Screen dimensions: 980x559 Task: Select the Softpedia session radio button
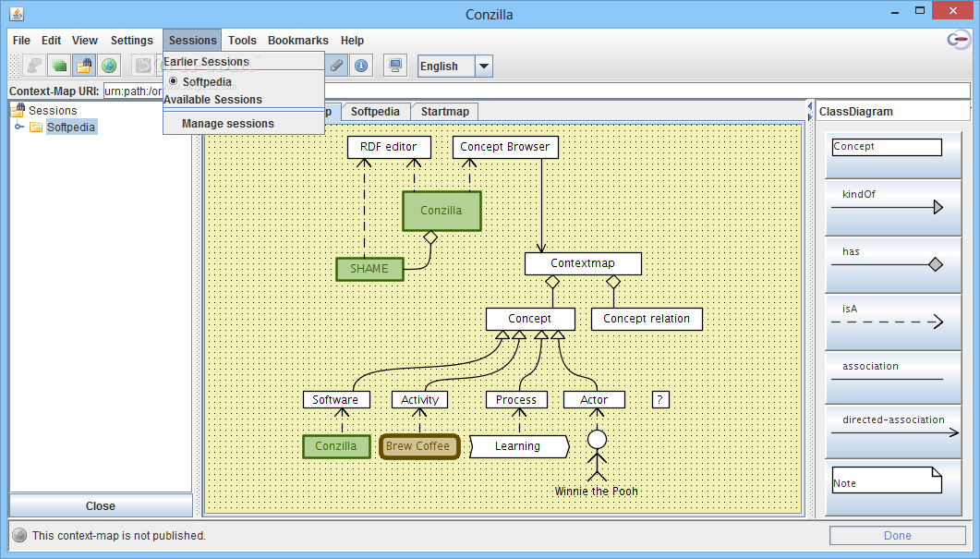pos(173,81)
